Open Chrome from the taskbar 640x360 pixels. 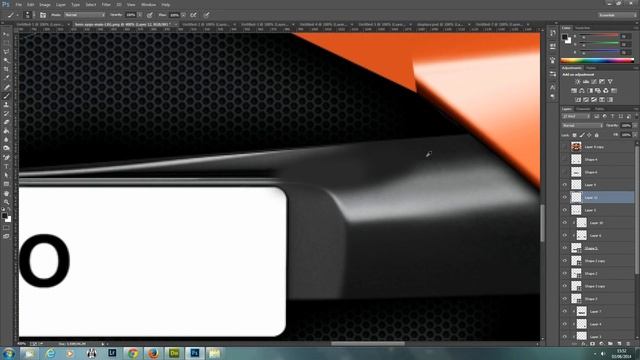click(x=132, y=353)
